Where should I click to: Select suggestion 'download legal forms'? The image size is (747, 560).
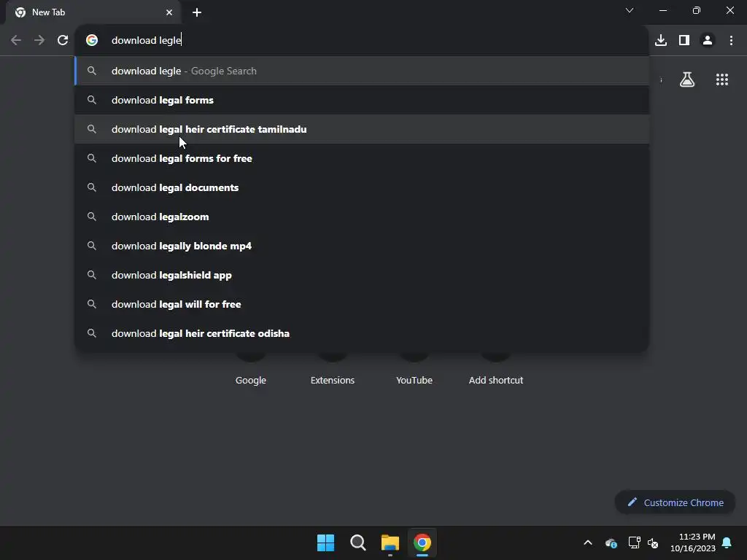pos(362,100)
